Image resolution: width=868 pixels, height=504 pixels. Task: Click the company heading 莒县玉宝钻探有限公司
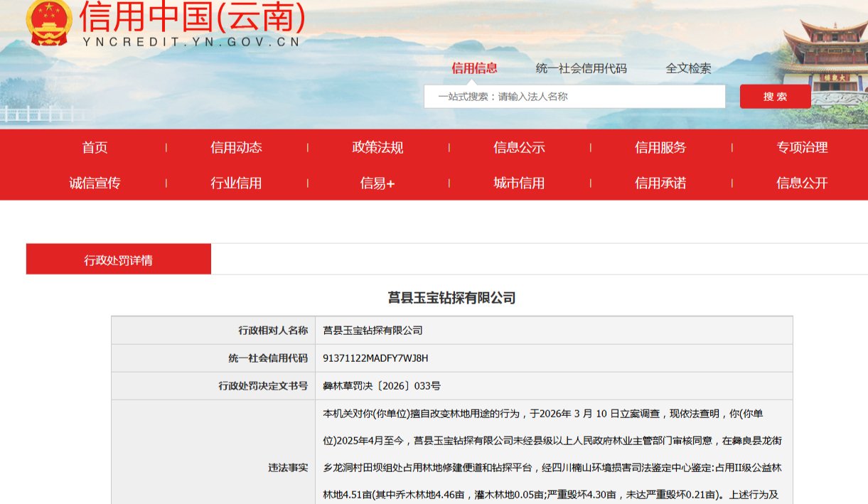[451, 298]
